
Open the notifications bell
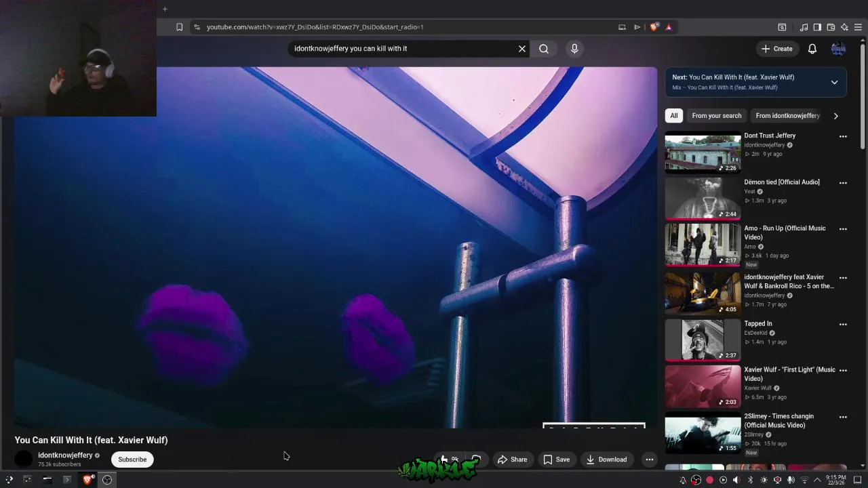point(812,49)
